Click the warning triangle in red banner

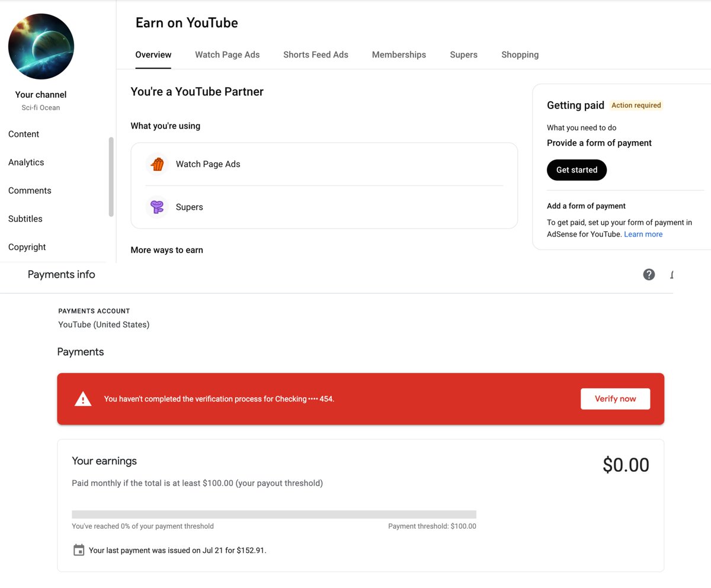pyautogui.click(x=83, y=399)
